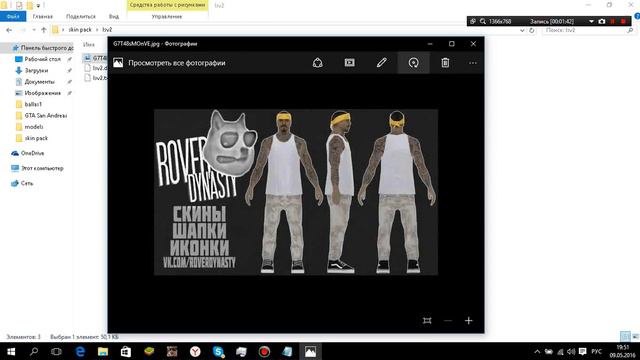Open 'GTA San Andreas' folder in navigation pane
This screenshot has height=360, width=640.
[45, 116]
